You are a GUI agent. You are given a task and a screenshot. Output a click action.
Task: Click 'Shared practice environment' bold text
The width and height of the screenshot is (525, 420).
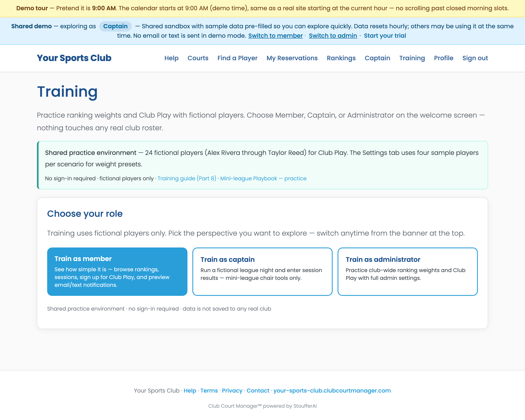91,153
